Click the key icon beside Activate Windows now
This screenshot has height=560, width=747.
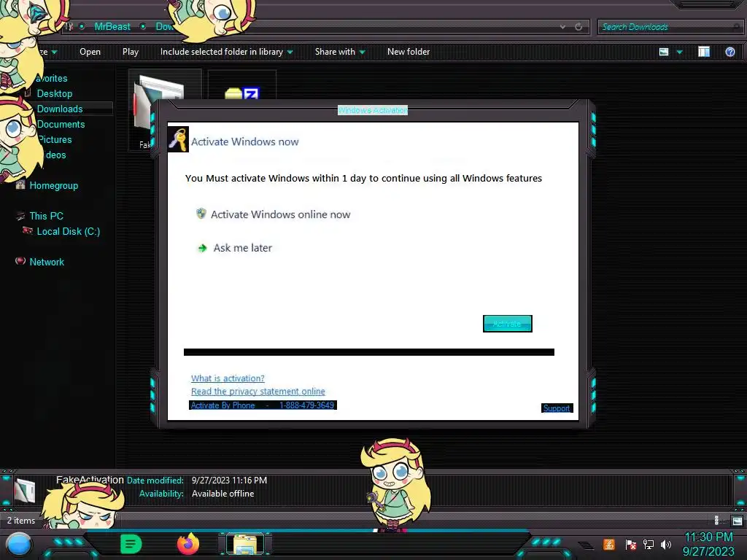[178, 139]
